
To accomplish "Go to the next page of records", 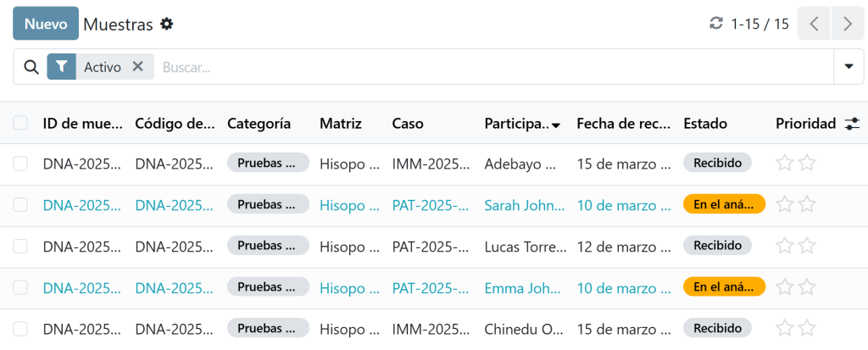I will (x=847, y=24).
